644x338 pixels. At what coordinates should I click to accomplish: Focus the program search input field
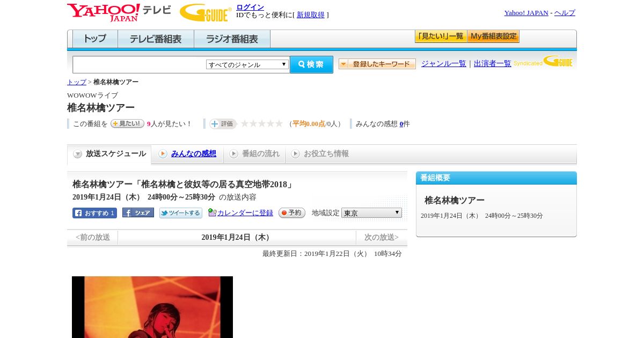(x=139, y=64)
